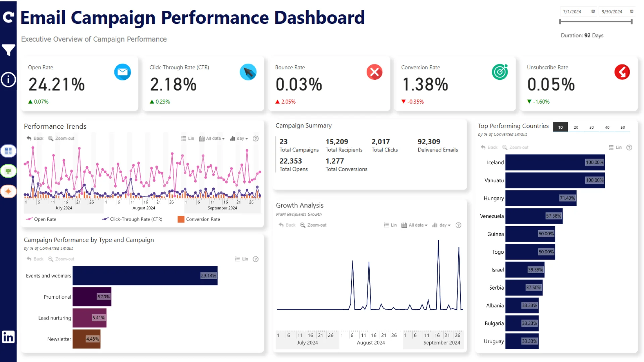The width and height of the screenshot is (644, 362).
Task: Click the Newsletter 4.45% bar
Action: click(x=87, y=339)
